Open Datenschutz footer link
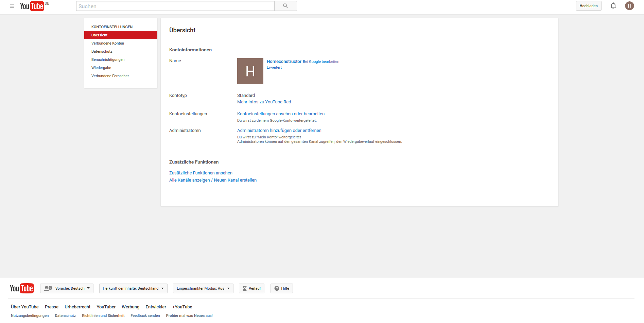Image resolution: width=644 pixels, height=323 pixels. pyautogui.click(x=65, y=316)
